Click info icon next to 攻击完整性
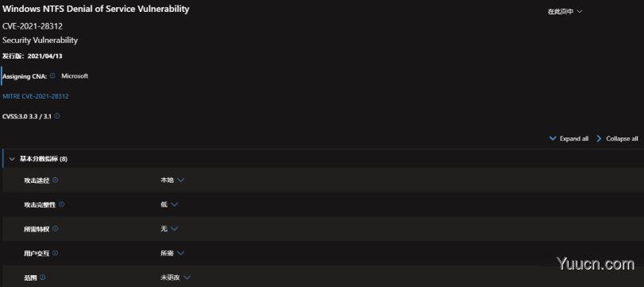This screenshot has height=287, width=644. pyautogui.click(x=62, y=204)
